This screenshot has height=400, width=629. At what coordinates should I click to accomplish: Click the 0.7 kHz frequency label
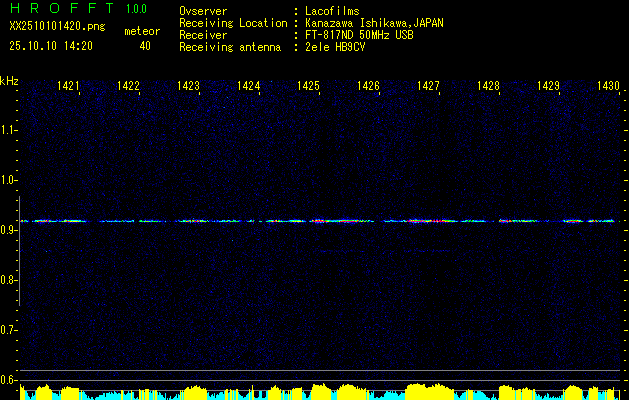tap(9, 330)
